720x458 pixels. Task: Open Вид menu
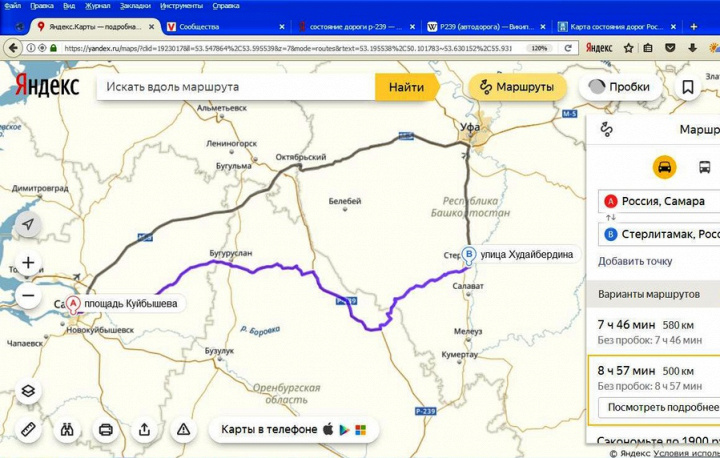tap(69, 6)
